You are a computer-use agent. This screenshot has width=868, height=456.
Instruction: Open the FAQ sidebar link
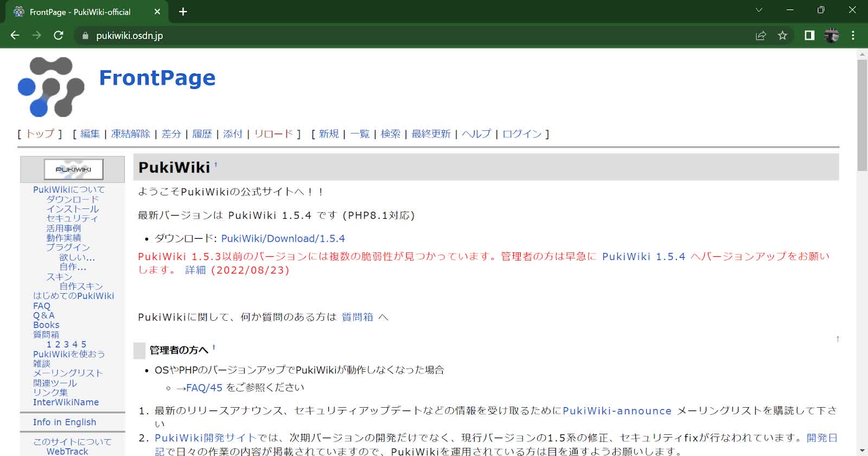coord(42,306)
